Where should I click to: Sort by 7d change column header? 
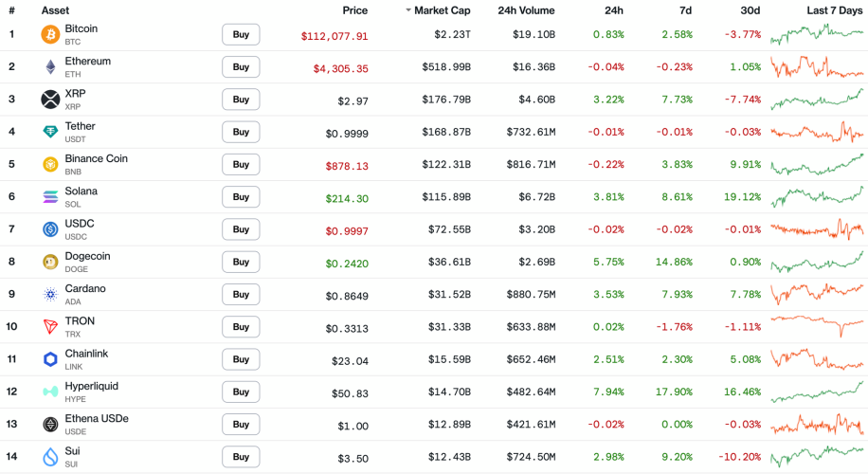(685, 10)
